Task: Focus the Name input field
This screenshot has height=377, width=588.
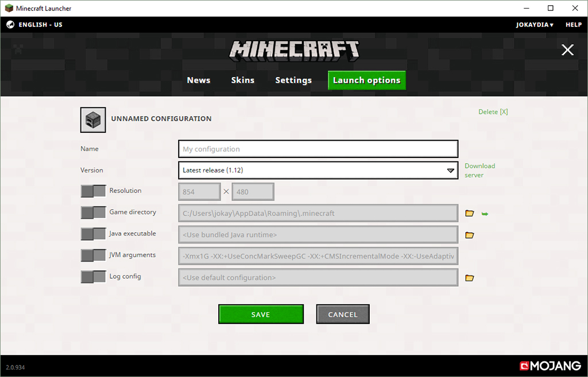Action: pyautogui.click(x=318, y=149)
